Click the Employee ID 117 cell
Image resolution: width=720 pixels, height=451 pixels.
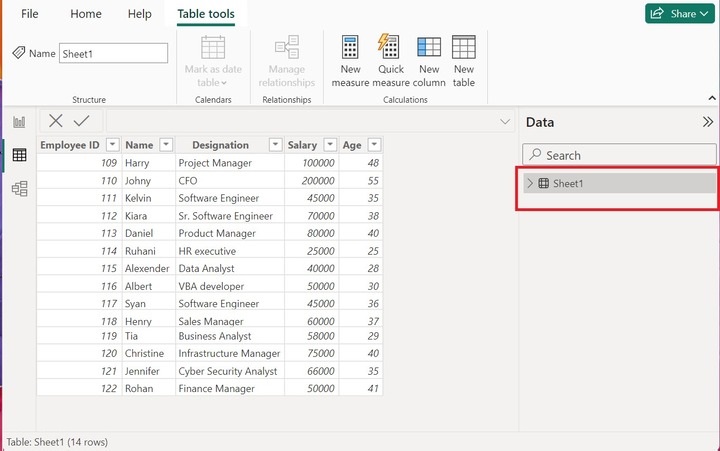pyautogui.click(x=79, y=304)
